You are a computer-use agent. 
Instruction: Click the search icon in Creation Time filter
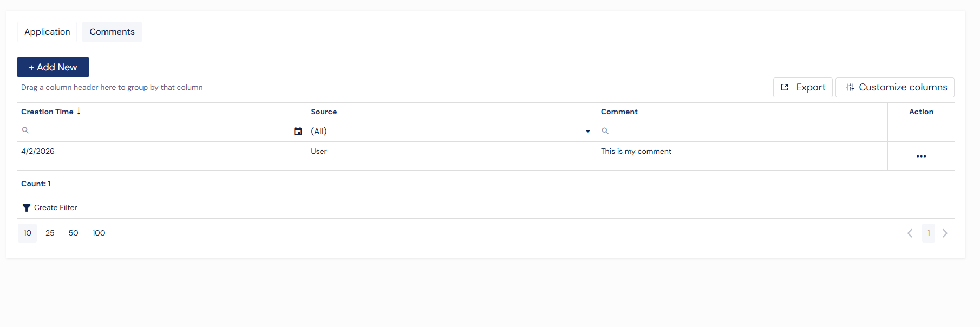[x=25, y=130]
